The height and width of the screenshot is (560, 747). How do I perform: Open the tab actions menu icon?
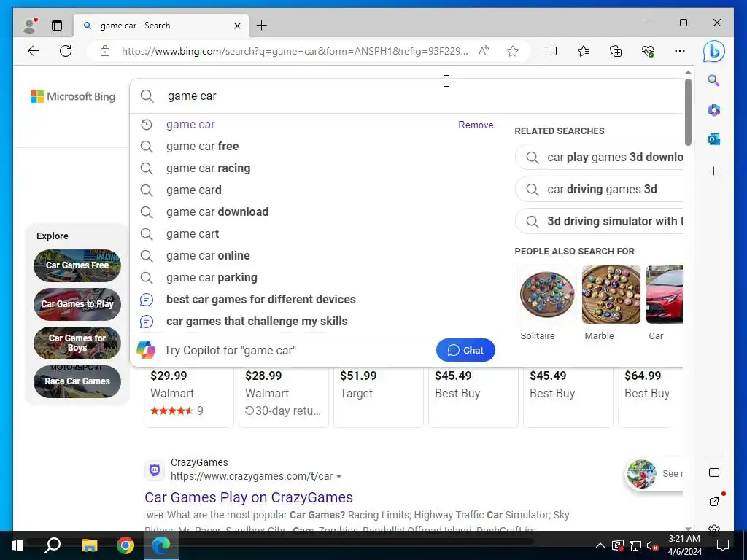click(x=57, y=26)
